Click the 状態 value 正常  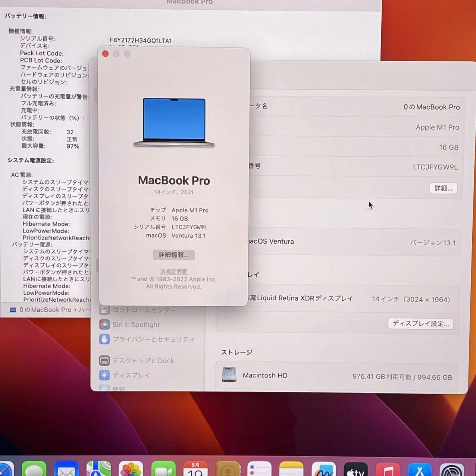[72, 139]
